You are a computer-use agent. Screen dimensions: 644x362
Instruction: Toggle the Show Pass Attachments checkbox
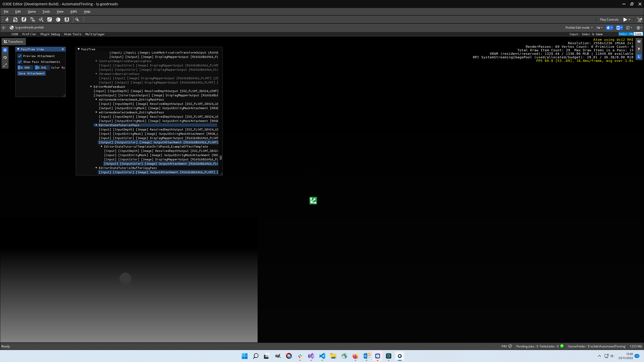(x=20, y=62)
